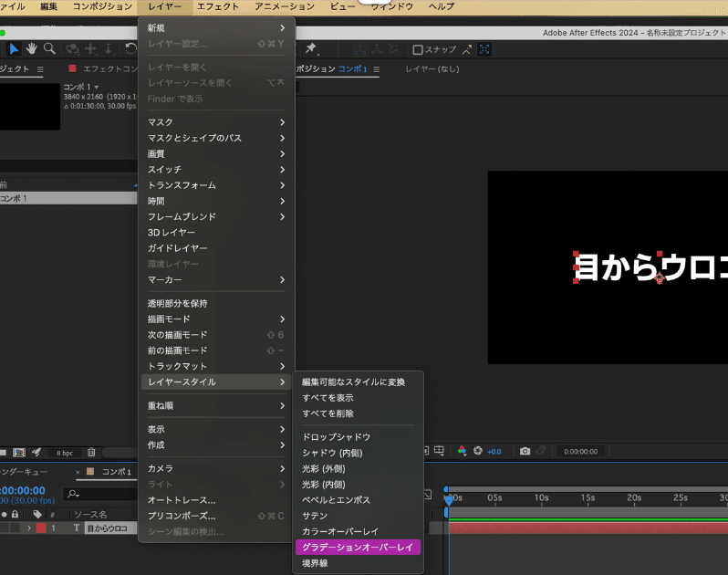Select ベベルとエンボス layer style
The width and height of the screenshot is (728, 575).
click(358, 500)
